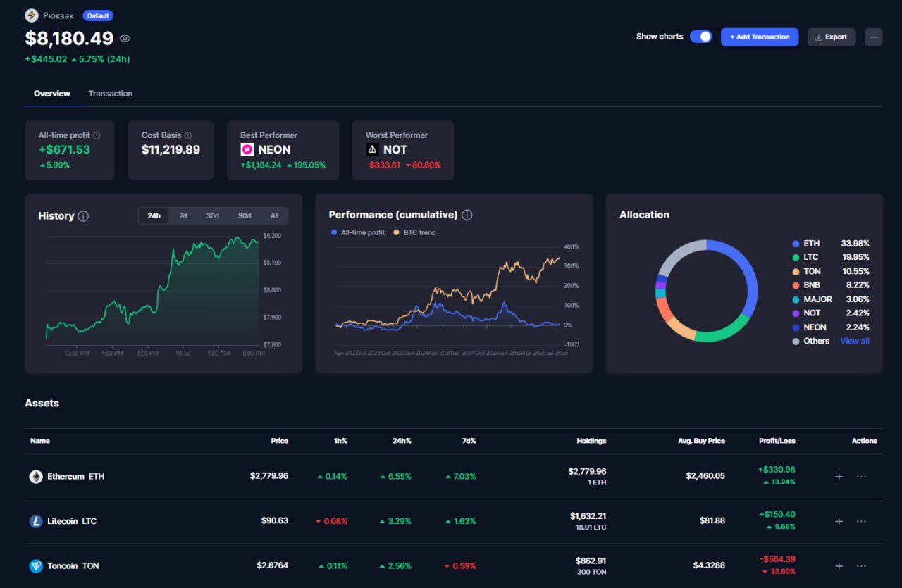Click the $11,219.89 cost basis value
The image size is (902, 588).
pyautogui.click(x=171, y=150)
